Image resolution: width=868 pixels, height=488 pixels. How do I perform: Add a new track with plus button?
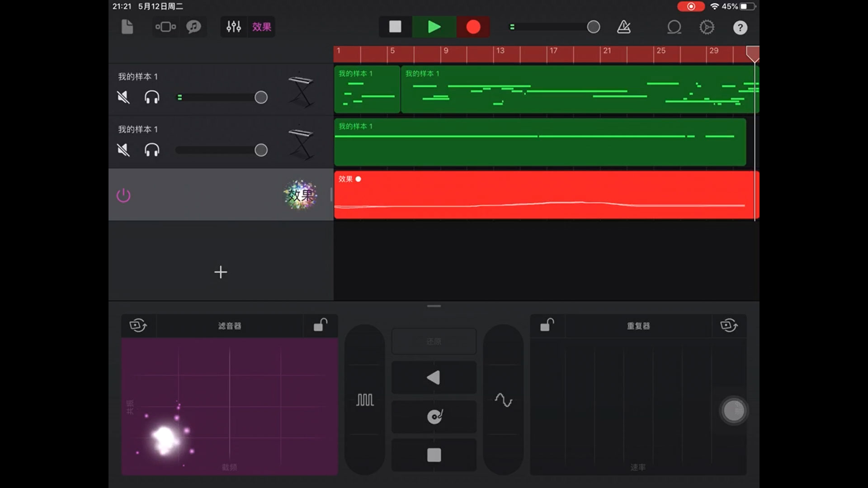[x=221, y=272]
